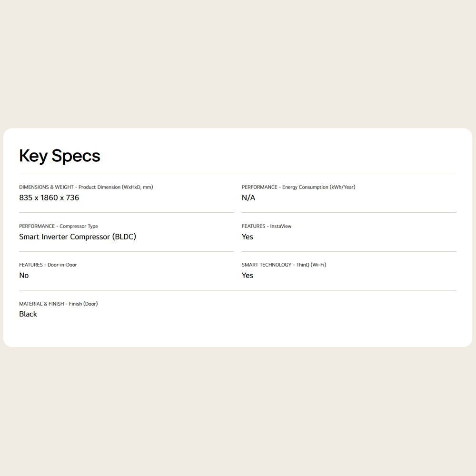Click the Key Specs heading
The height and width of the screenshot is (476, 476).
(x=59, y=156)
